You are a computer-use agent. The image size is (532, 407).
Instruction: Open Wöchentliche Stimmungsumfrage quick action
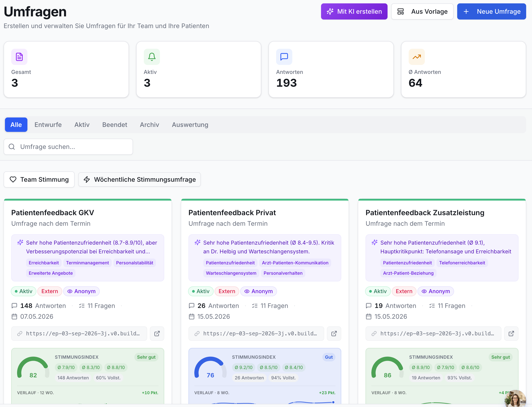click(140, 179)
